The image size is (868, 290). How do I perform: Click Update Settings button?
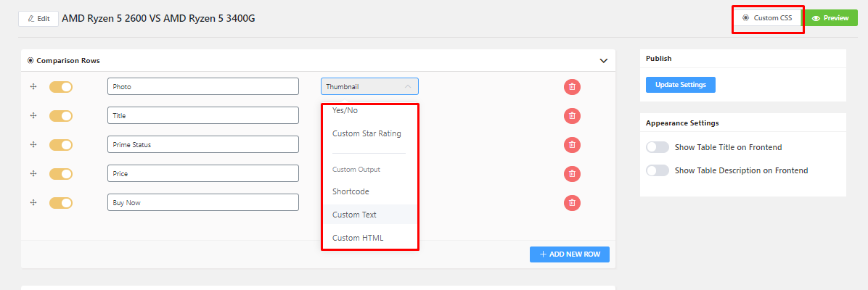680,85
